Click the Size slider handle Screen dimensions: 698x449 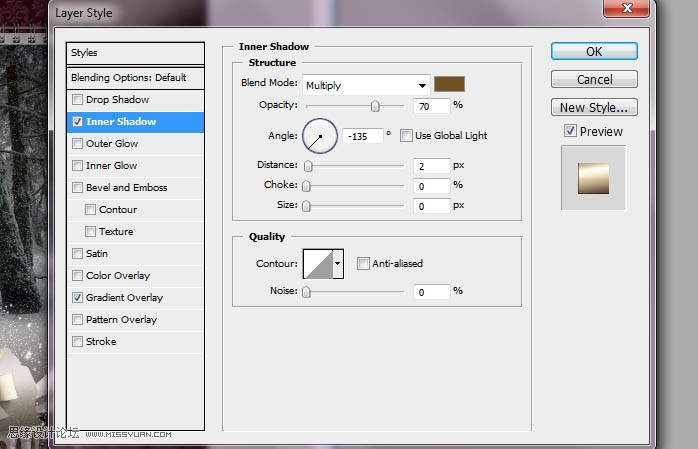pyautogui.click(x=306, y=206)
